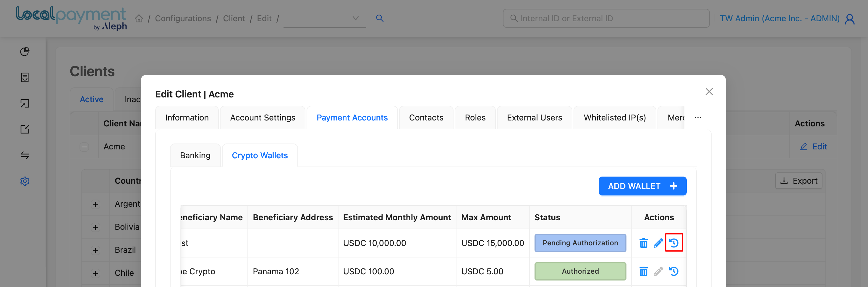Open the Account Settings tab
The width and height of the screenshot is (868, 287).
pyautogui.click(x=263, y=118)
